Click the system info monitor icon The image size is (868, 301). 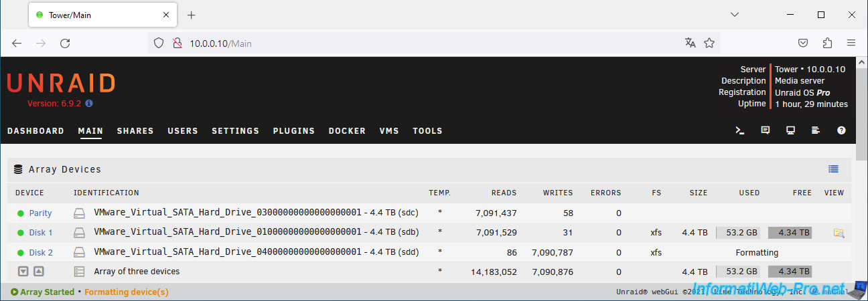(791, 130)
